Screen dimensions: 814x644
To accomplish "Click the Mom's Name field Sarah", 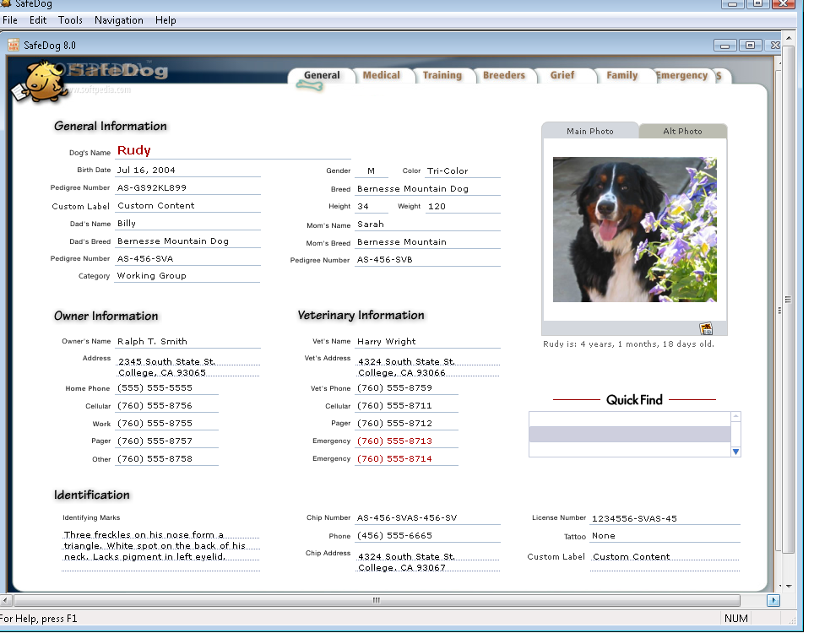I will [428, 225].
